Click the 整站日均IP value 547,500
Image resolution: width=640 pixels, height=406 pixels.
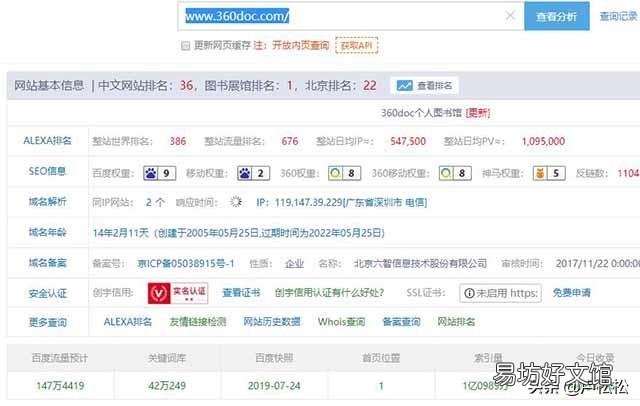(x=408, y=142)
